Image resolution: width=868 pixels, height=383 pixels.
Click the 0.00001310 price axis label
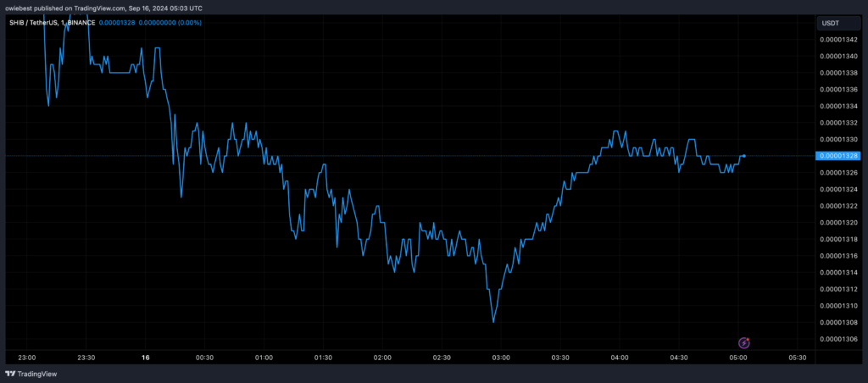click(x=838, y=306)
